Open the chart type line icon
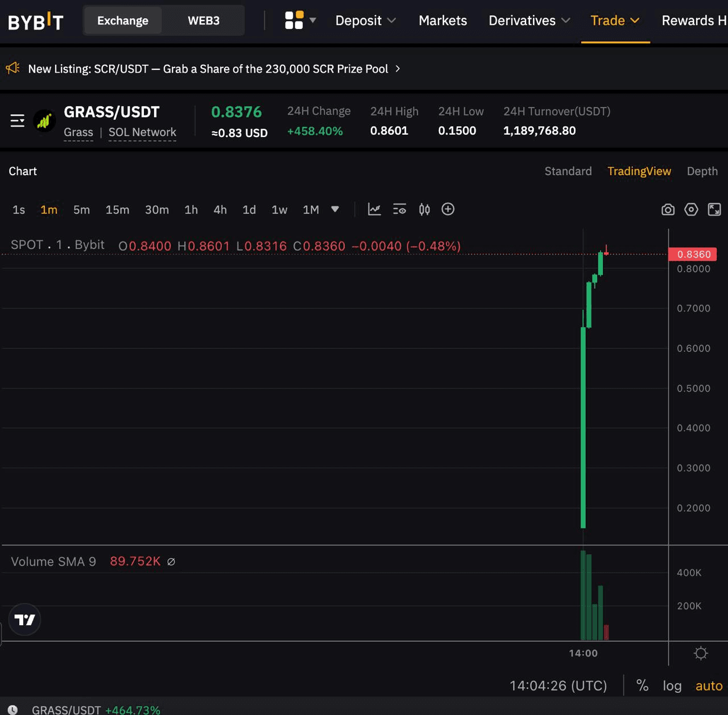The image size is (728, 715). pos(374,209)
